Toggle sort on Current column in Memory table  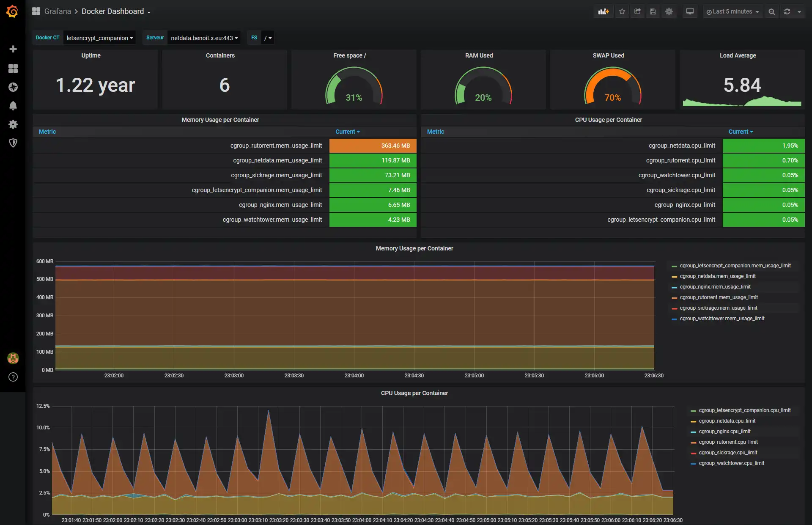coord(348,132)
